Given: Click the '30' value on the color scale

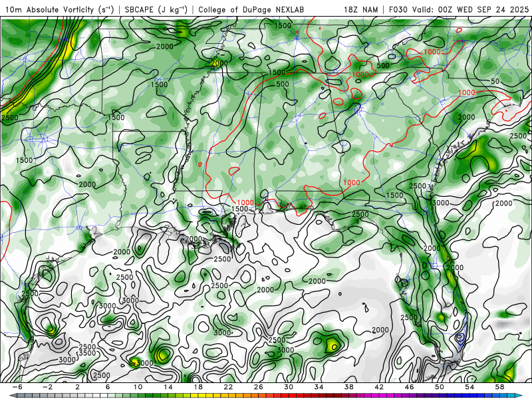Looking at the screenshot, I should 289,387.
